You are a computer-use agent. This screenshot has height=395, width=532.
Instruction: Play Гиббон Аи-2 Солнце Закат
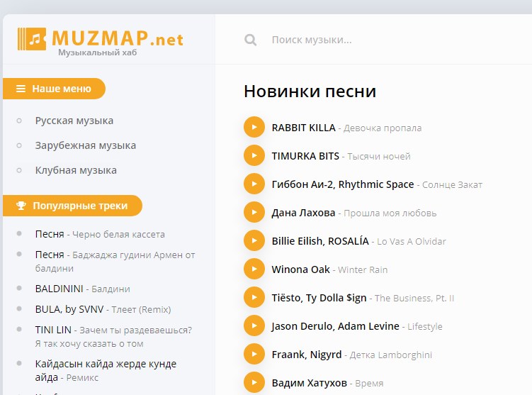pos(254,184)
